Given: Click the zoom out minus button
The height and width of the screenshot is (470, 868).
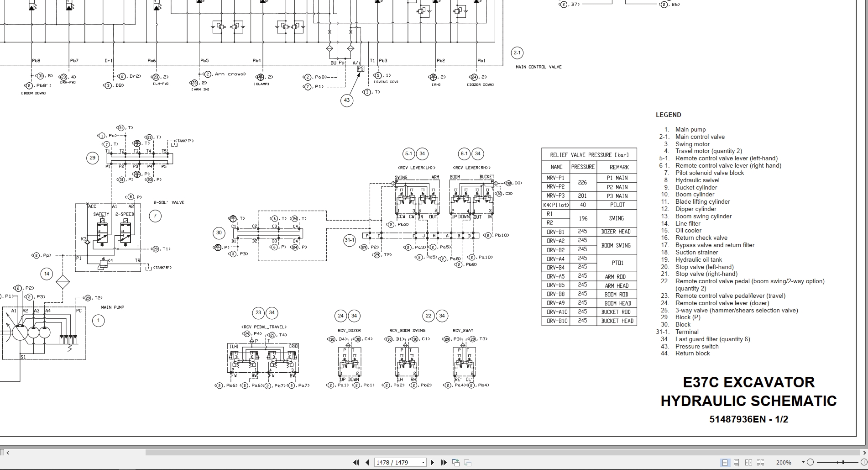Looking at the screenshot, I should coord(810,462).
